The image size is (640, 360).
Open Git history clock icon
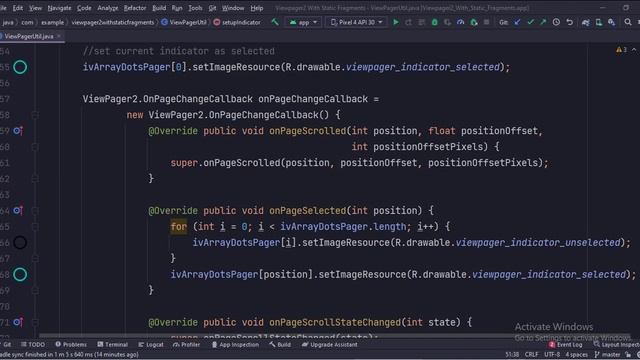click(556, 22)
